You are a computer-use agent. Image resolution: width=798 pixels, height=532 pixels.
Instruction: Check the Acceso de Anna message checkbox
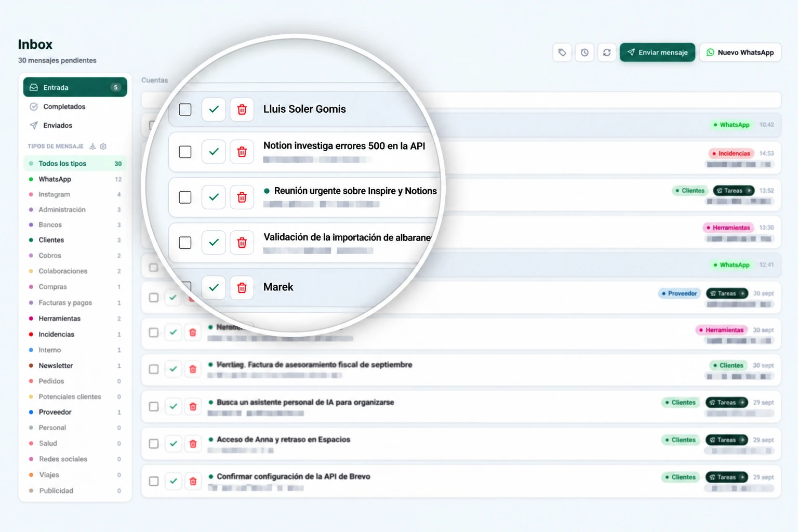point(154,444)
